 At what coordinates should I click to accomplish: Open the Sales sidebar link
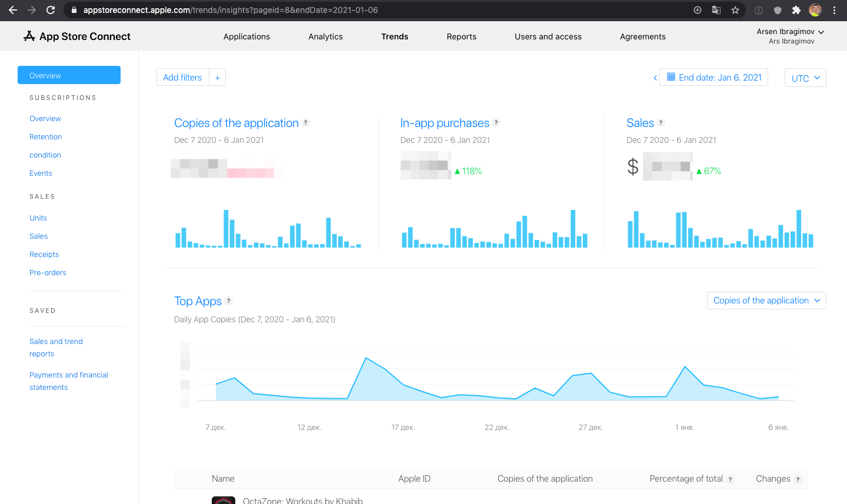point(39,236)
